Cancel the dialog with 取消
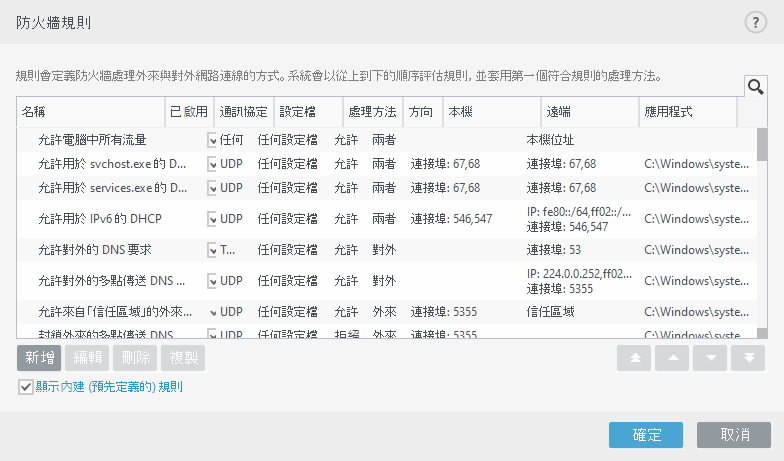 click(x=735, y=435)
